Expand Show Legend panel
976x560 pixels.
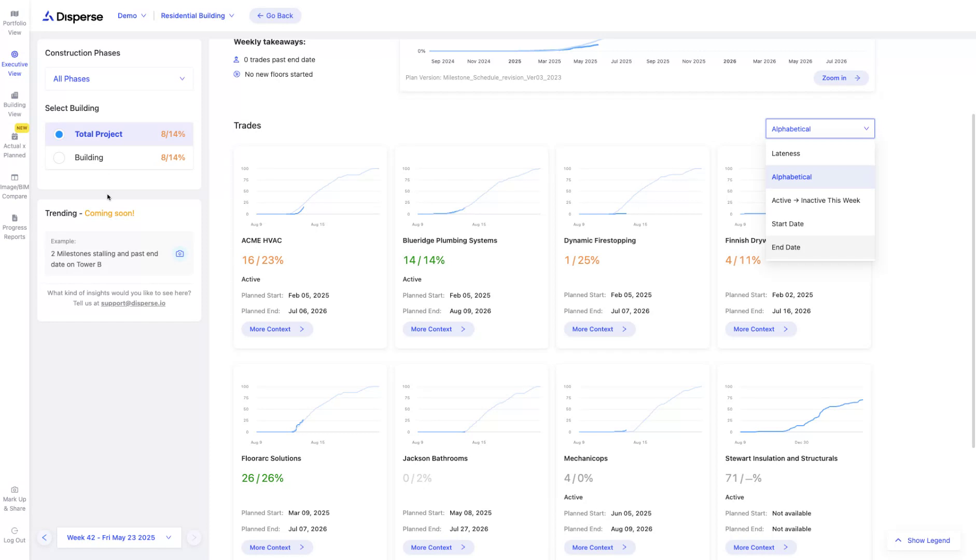tap(923, 540)
